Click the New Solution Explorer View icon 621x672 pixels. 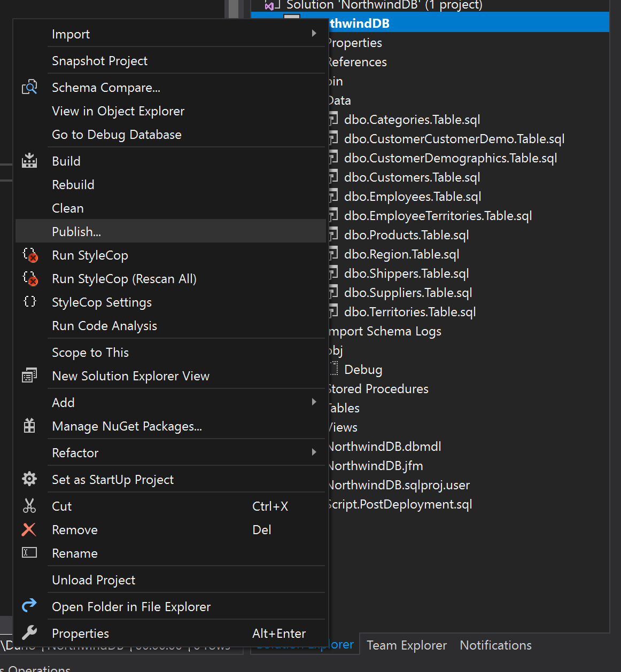tap(29, 376)
